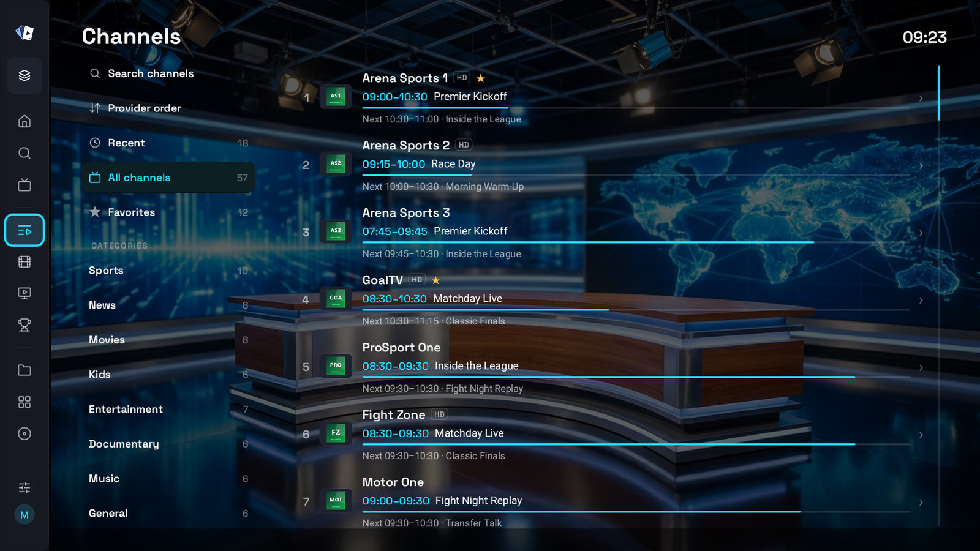Select the highlighted guide list icon

pos(24,230)
